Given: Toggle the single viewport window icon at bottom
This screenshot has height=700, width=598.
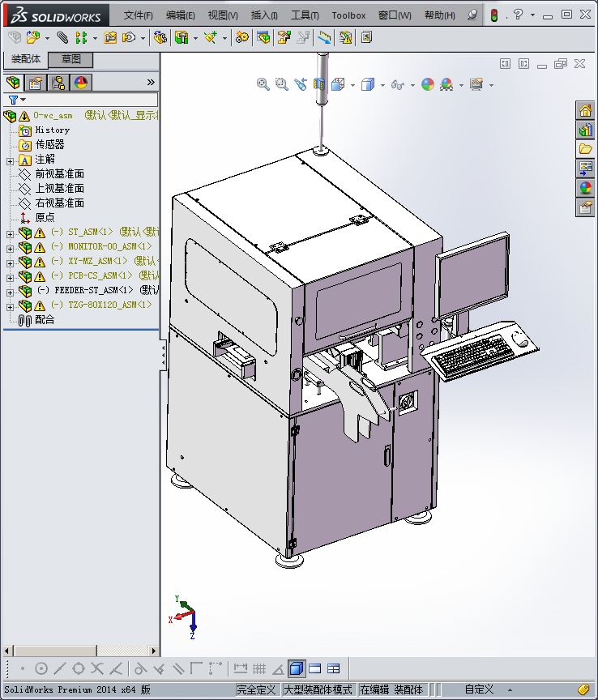Looking at the screenshot, I should pyautogui.click(x=315, y=668).
